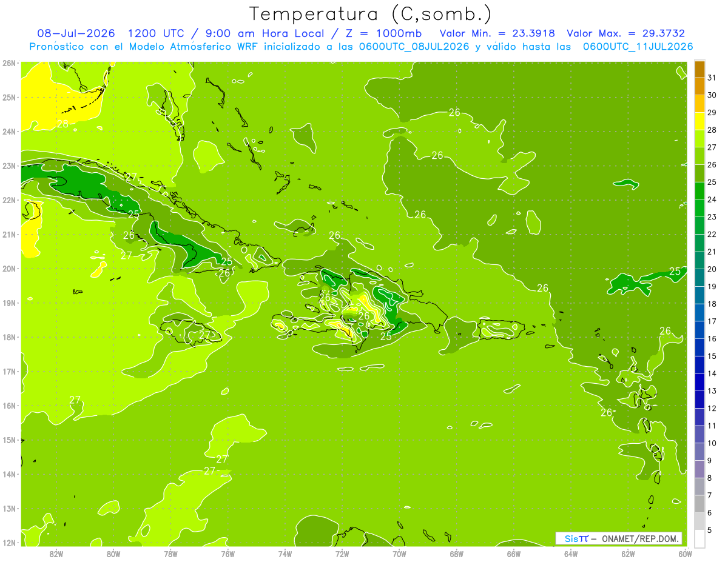Click the blue colorbar band between 15 and 16
This screenshot has width=728, height=562.
pyautogui.click(x=699, y=347)
